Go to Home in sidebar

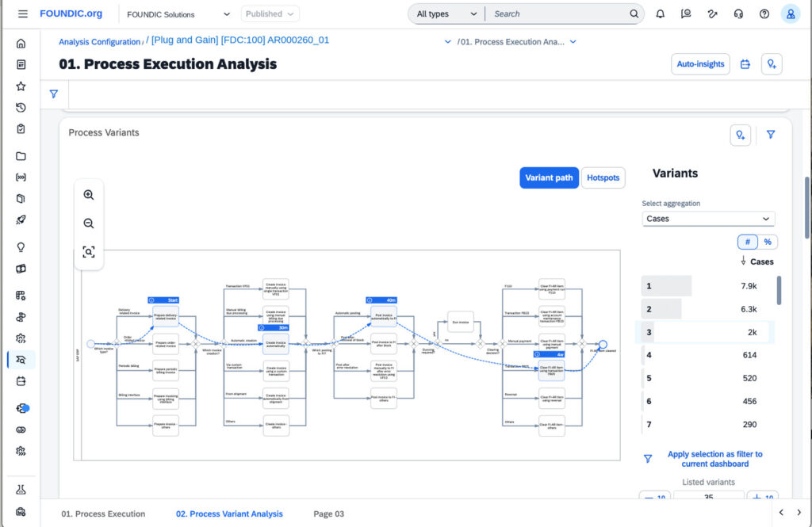[x=21, y=44]
